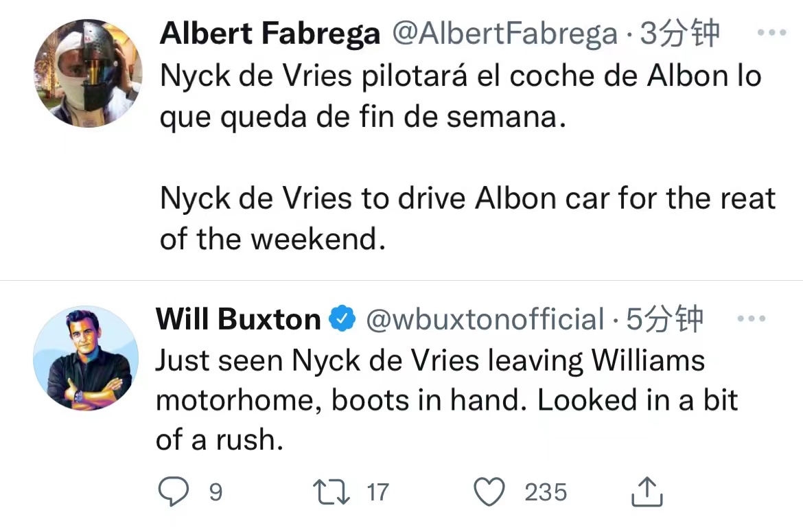
Task: View Albert Fabrega's profile picture
Action: (88, 73)
